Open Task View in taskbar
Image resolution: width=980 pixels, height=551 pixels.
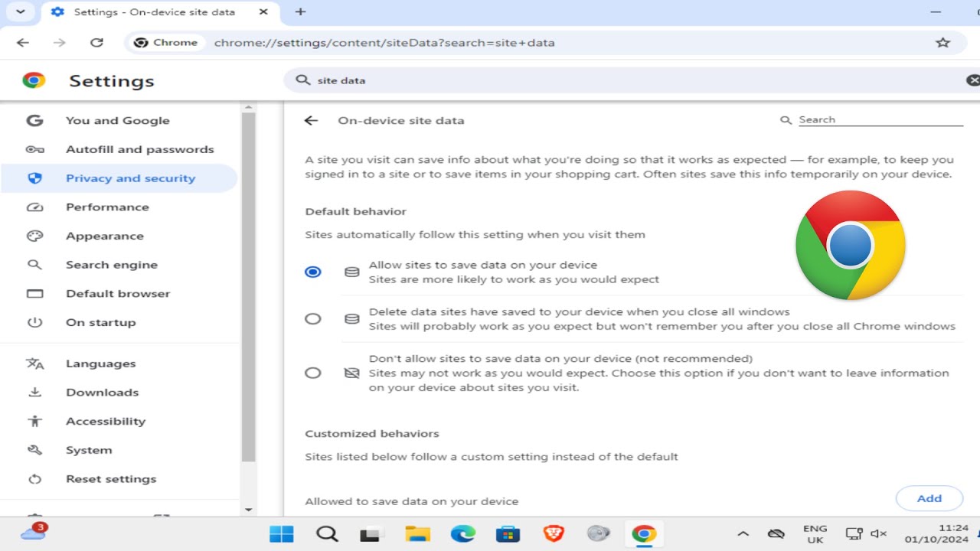(371, 534)
